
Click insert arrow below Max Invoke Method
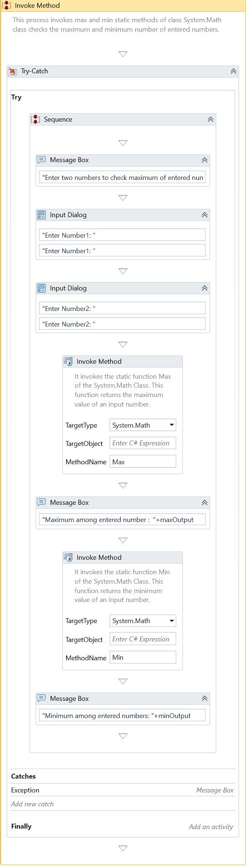pos(123,485)
